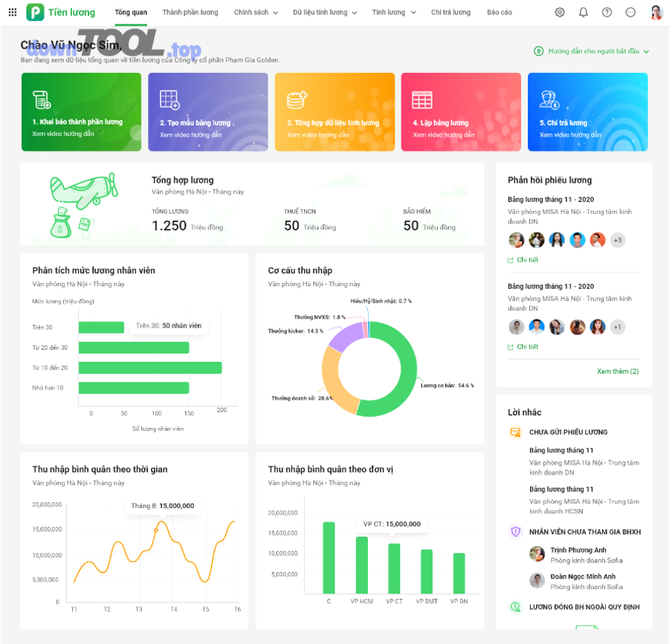Open the first Chi tiết link
669x644 pixels.
(x=527, y=260)
